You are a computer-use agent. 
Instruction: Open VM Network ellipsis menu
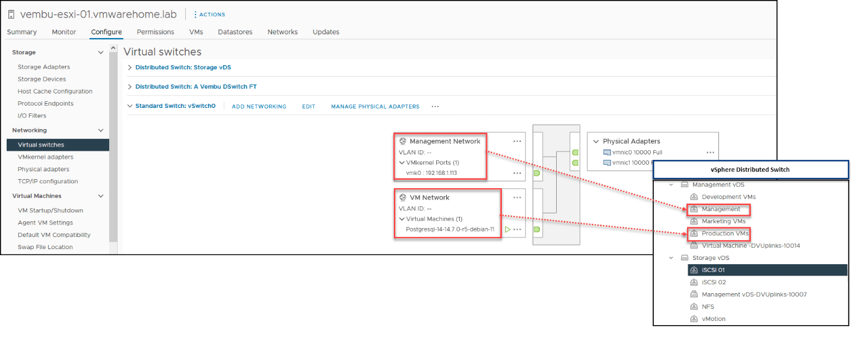coord(517,197)
